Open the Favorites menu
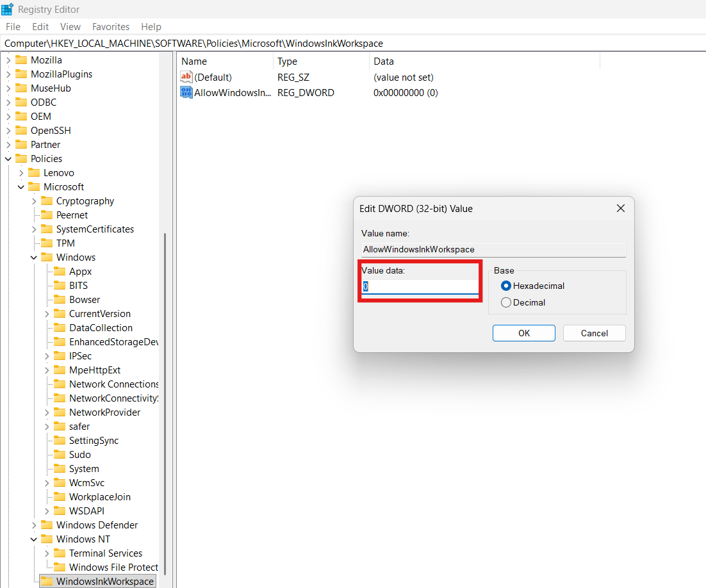706x588 pixels. click(110, 26)
